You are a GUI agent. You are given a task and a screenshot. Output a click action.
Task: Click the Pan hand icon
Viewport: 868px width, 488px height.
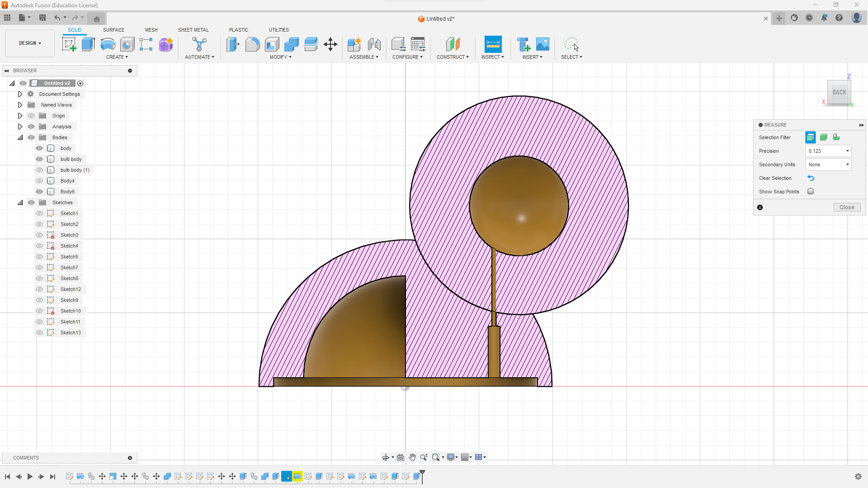coord(412,457)
